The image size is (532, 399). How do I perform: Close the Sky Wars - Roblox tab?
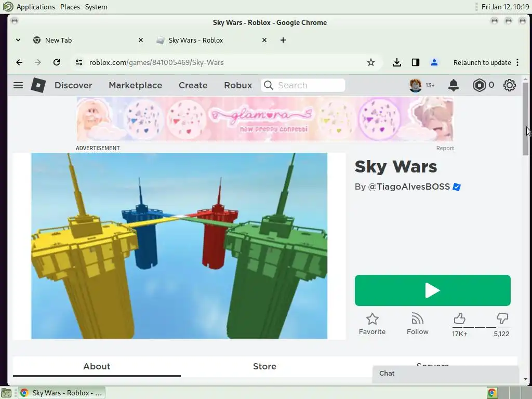coord(264,40)
